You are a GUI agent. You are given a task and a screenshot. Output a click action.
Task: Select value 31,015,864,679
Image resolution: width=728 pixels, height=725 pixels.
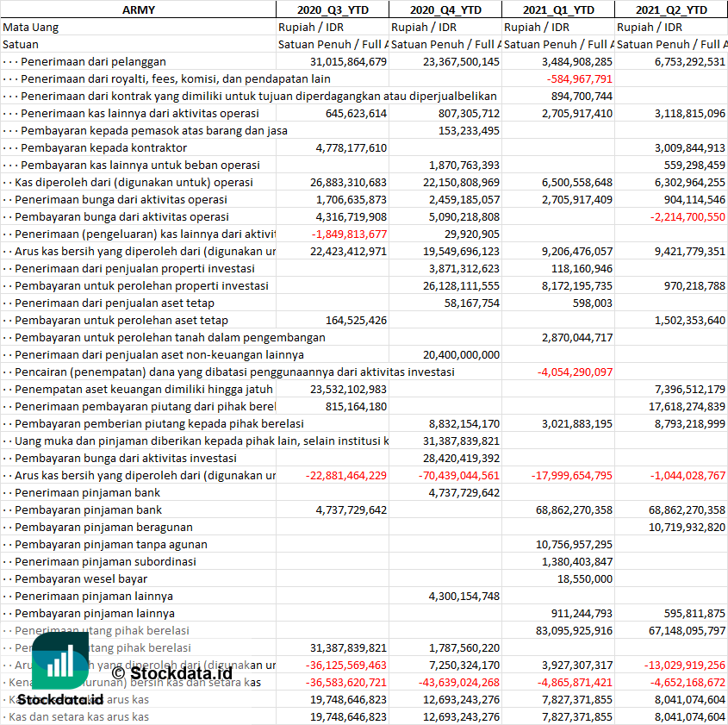click(x=348, y=61)
